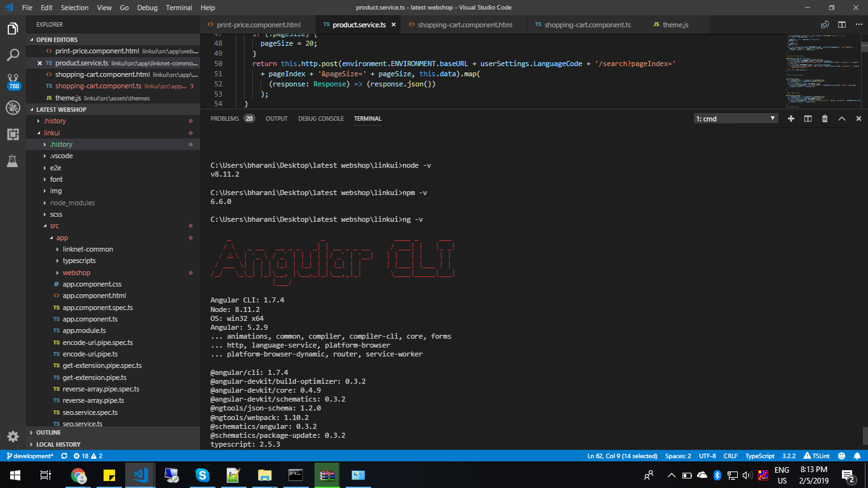868x488 pixels.
Task: Switch to the theme.js editor tab
Action: (675, 25)
